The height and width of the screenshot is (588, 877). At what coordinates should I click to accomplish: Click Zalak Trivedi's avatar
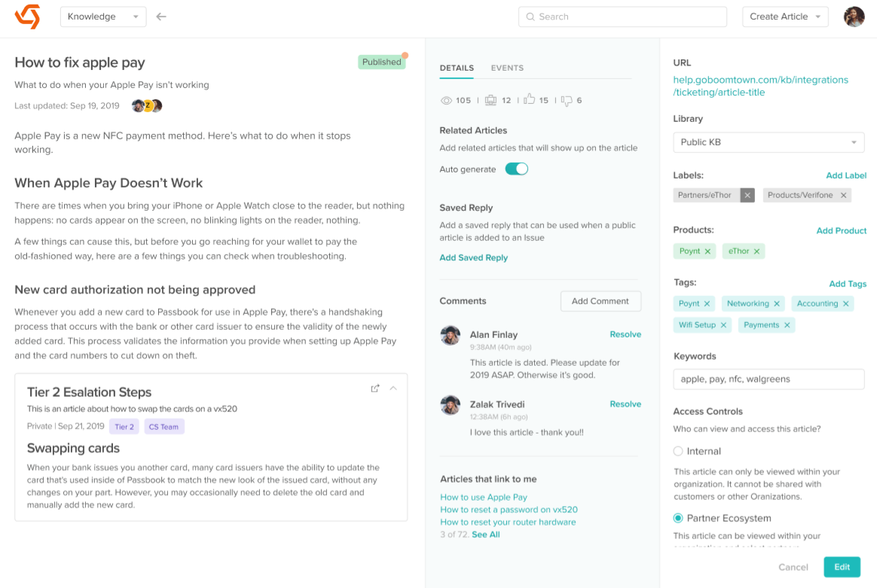pyautogui.click(x=451, y=405)
